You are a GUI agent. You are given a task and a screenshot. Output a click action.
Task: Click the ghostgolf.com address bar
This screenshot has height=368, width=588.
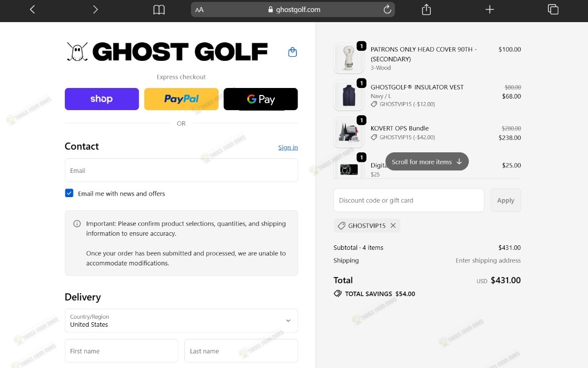(x=293, y=10)
